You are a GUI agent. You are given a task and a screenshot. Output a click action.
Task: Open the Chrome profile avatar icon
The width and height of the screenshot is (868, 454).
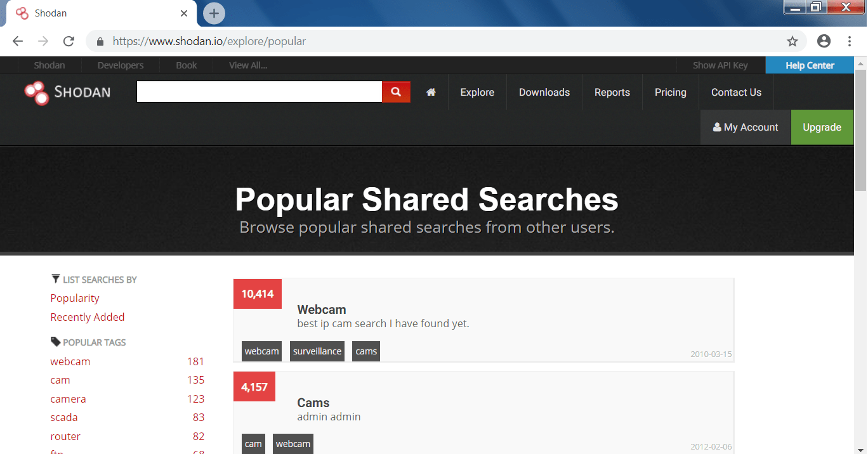824,41
